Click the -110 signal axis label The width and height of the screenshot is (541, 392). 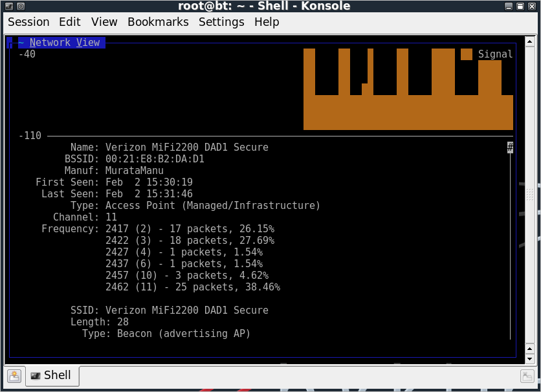pos(30,135)
